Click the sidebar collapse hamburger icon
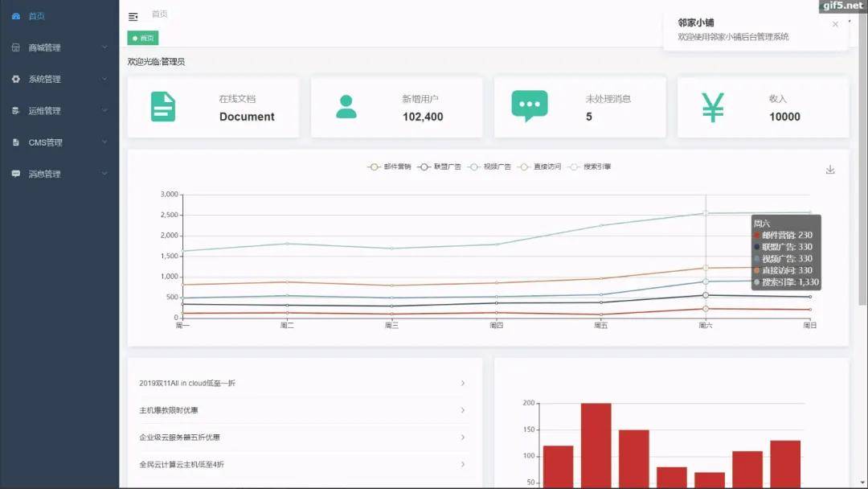The image size is (868, 489). [x=133, y=16]
